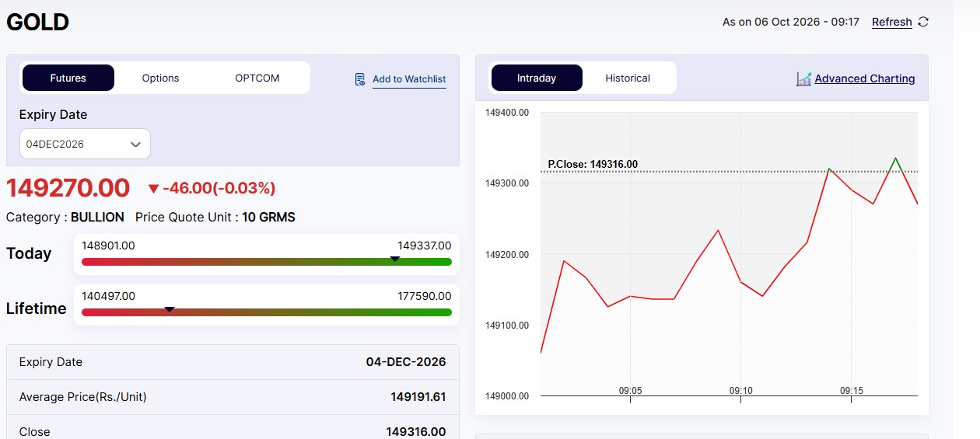The width and height of the screenshot is (980, 439).
Task: Click the Category BULLION text
Action: 65,217
